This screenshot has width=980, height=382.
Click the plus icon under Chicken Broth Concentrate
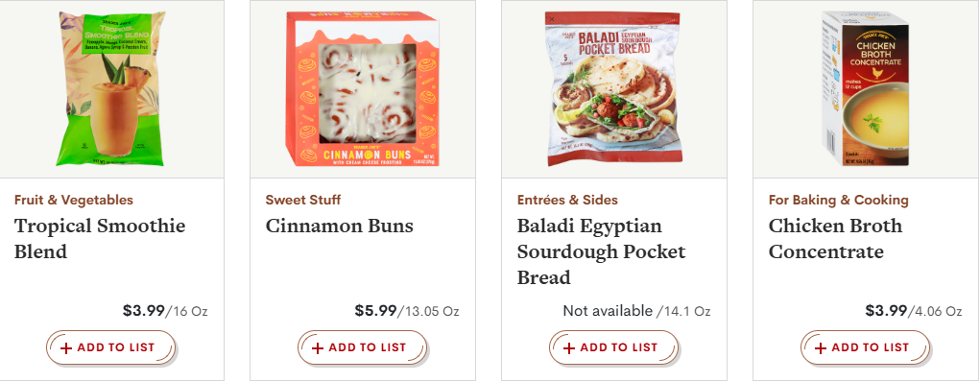821,348
